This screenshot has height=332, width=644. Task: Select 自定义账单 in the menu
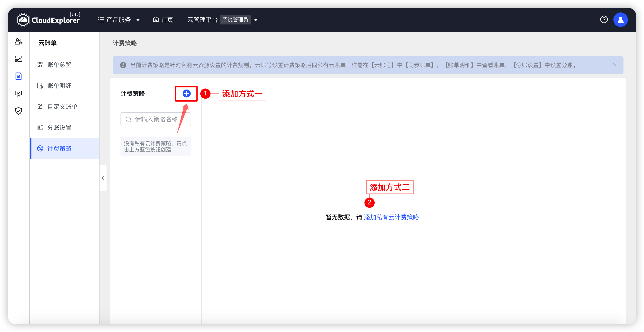coord(64,107)
